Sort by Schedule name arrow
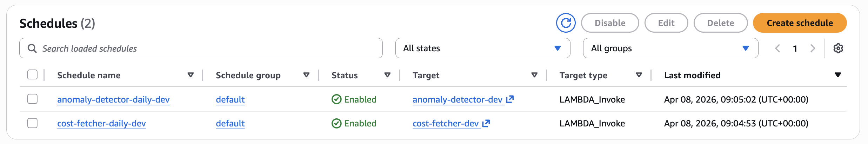 [191, 75]
